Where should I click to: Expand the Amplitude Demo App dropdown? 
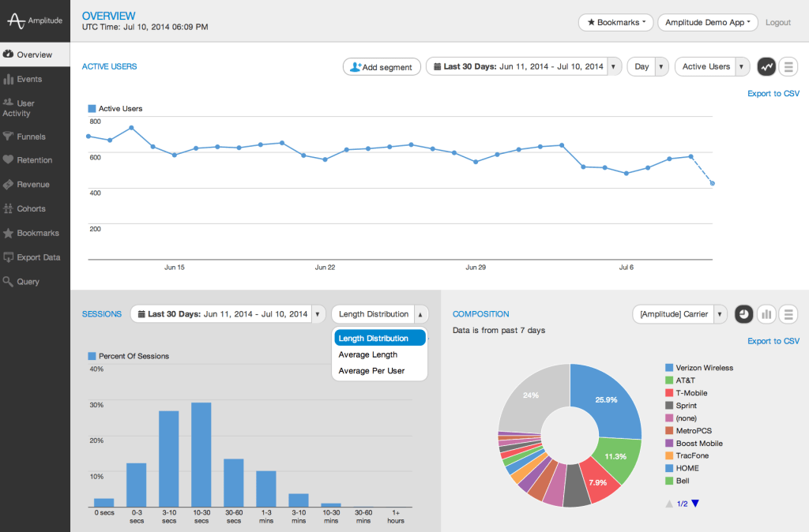(708, 23)
